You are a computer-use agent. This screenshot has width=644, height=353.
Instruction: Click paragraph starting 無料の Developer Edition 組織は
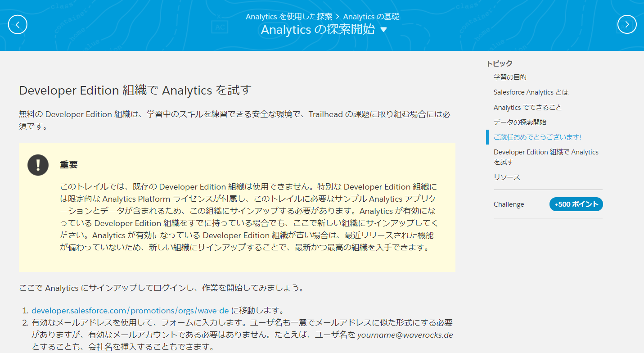coord(234,120)
